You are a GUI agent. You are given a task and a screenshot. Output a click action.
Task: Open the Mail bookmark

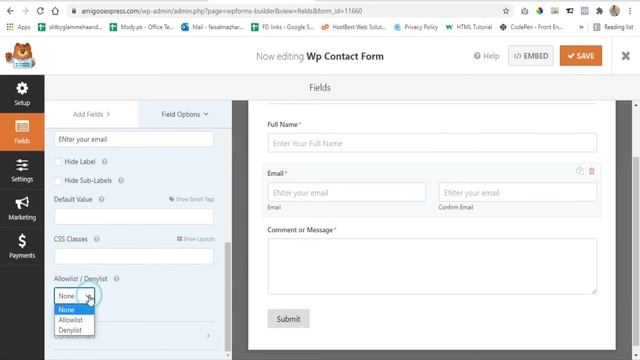coord(212,27)
